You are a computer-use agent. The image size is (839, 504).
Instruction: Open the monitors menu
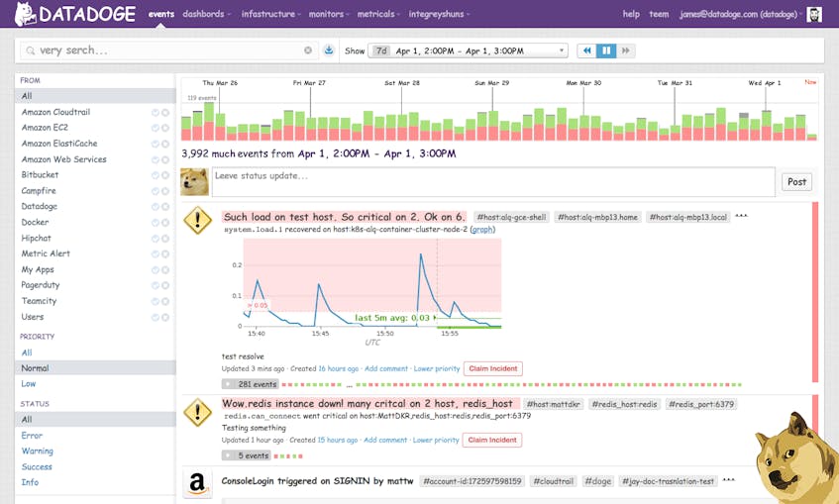328,14
